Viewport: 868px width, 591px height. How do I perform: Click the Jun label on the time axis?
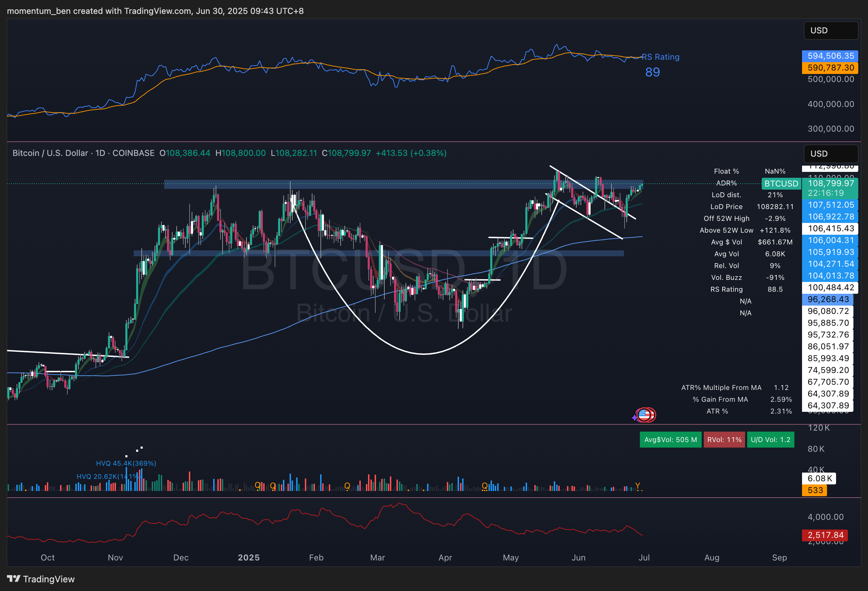[578, 557]
